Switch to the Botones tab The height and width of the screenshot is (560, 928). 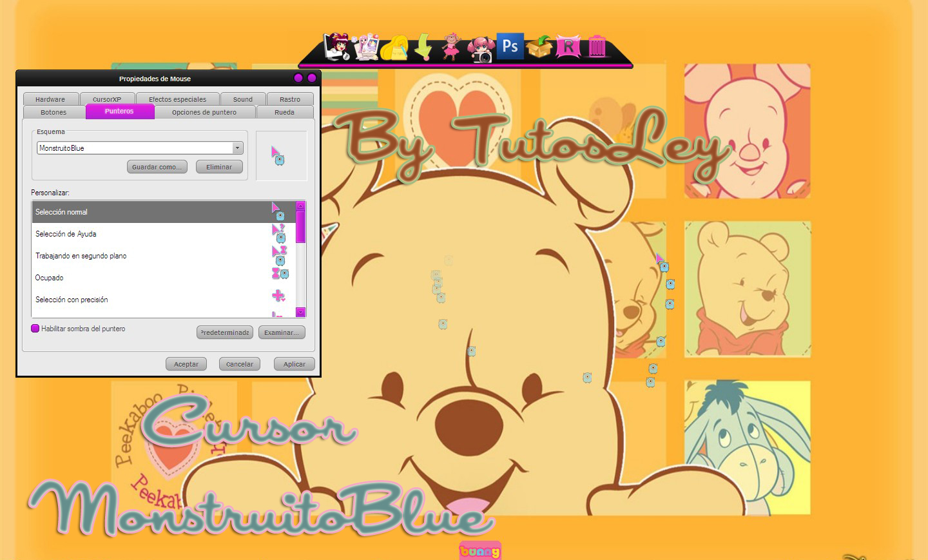coord(53,112)
